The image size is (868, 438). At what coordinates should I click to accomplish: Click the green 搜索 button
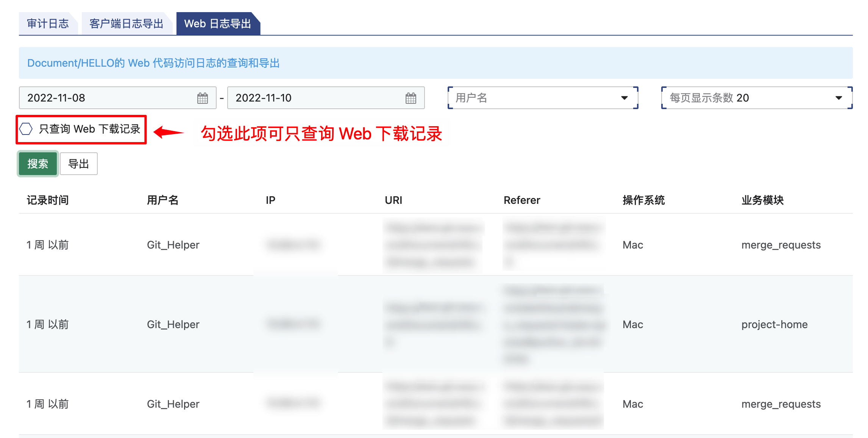38,164
